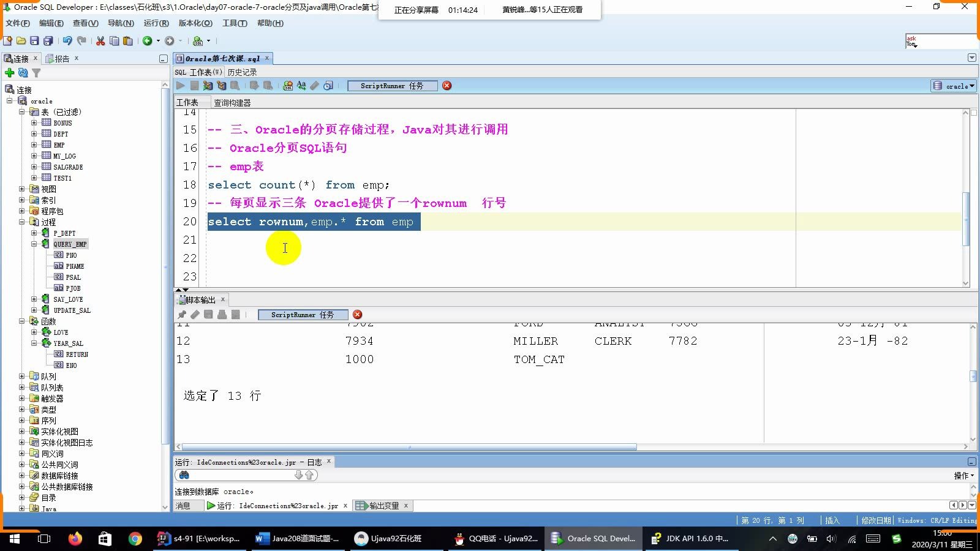Viewport: 980px width, 551px height.
Task: Open the 文件(F) menu
Action: point(18,23)
